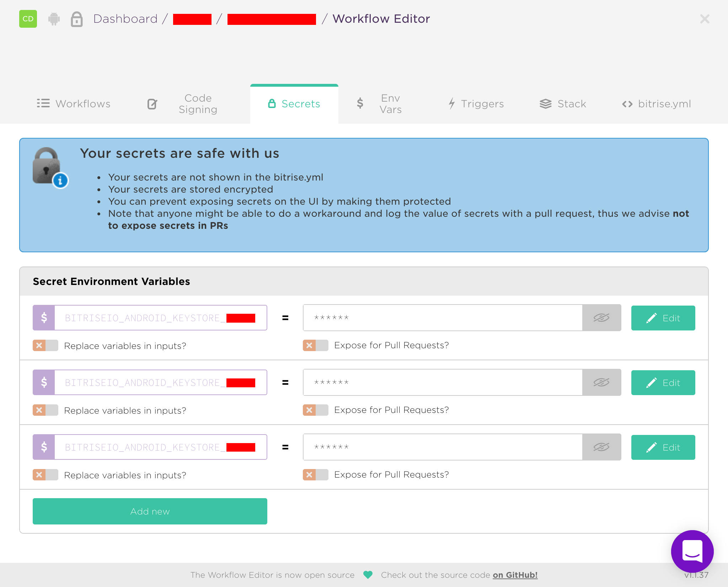Click the pencil icon on the Code Signing tab
The width and height of the screenshot is (728, 587).
pos(152,103)
